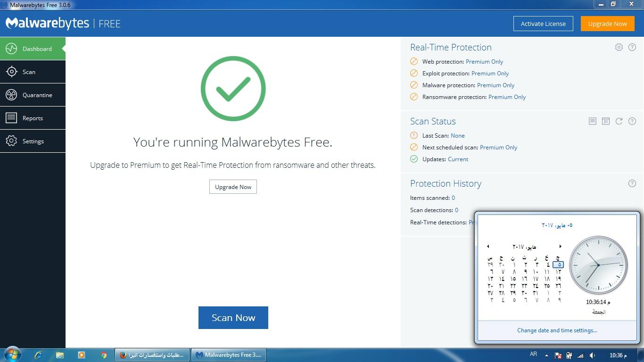
Task: Open the Windows Start menu
Action: tap(13, 354)
